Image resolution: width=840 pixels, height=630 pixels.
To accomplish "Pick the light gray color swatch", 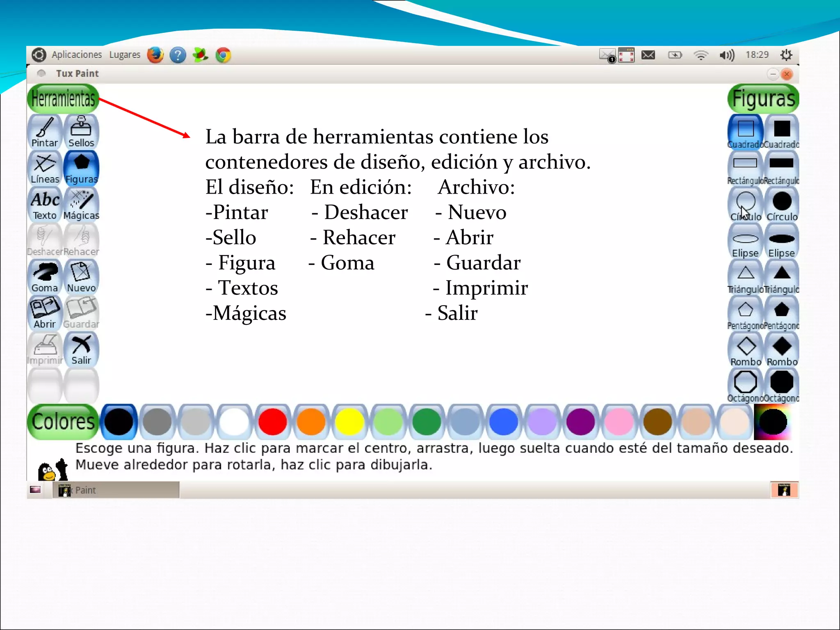I will tap(196, 422).
